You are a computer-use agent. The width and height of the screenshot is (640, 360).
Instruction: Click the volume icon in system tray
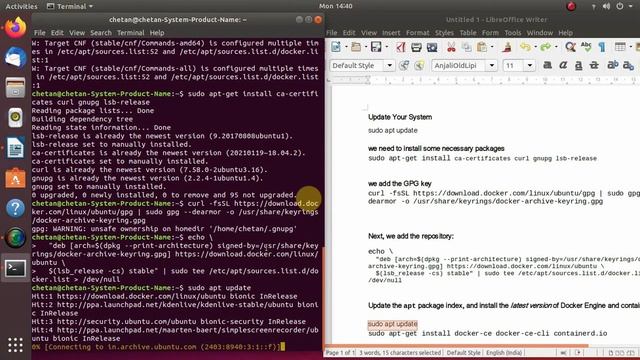click(x=607, y=6)
